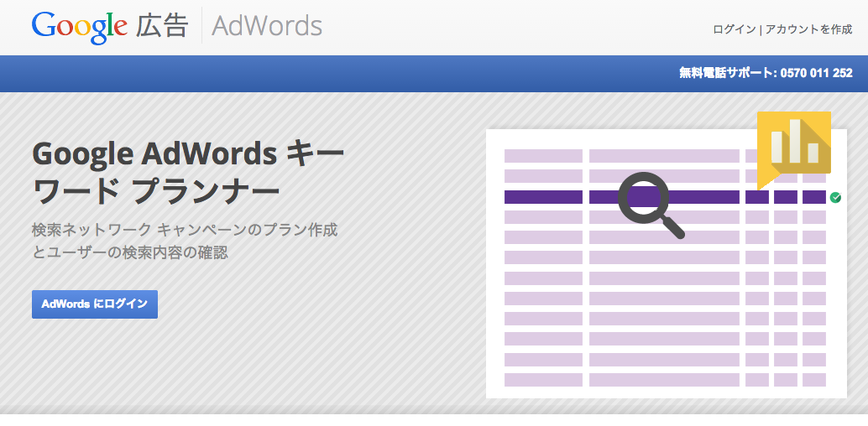Screen dimensions: 868x426
Task: Click the subtitle starting 検索ネットワーク キャンペーン
Action: [185, 242]
